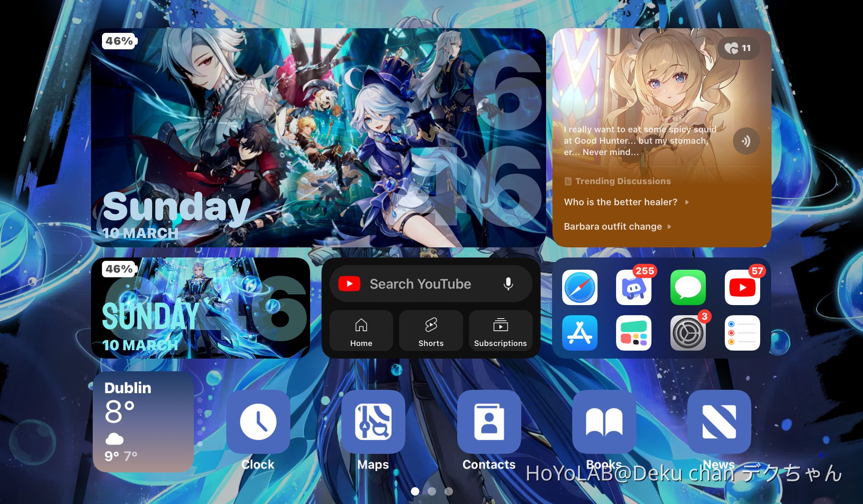Select Subscriptions in the YouTube widget

501,331
